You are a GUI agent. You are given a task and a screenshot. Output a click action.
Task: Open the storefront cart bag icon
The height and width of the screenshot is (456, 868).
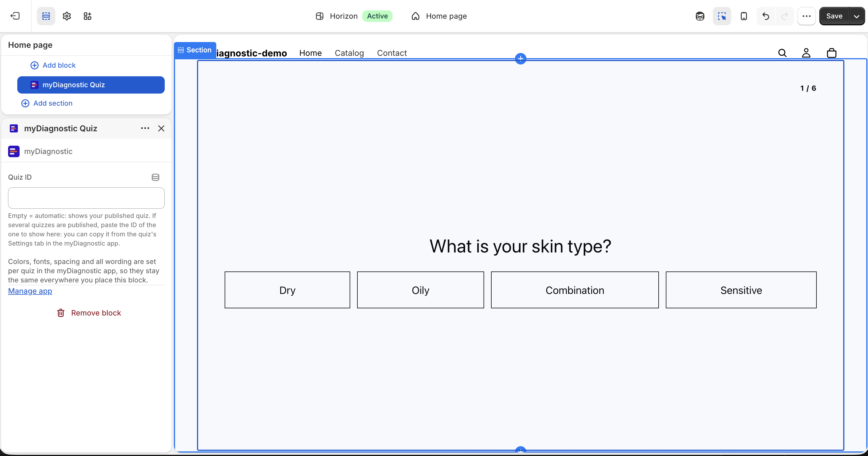(832, 53)
